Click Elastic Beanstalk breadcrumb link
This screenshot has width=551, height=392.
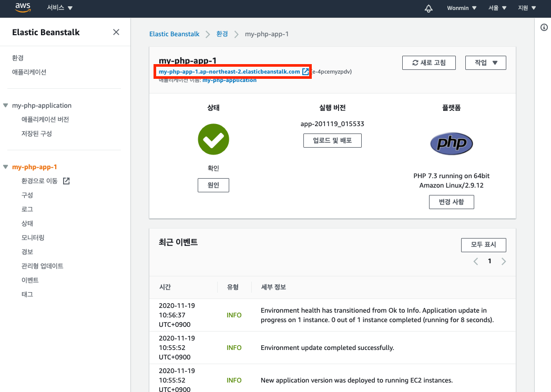(x=175, y=34)
